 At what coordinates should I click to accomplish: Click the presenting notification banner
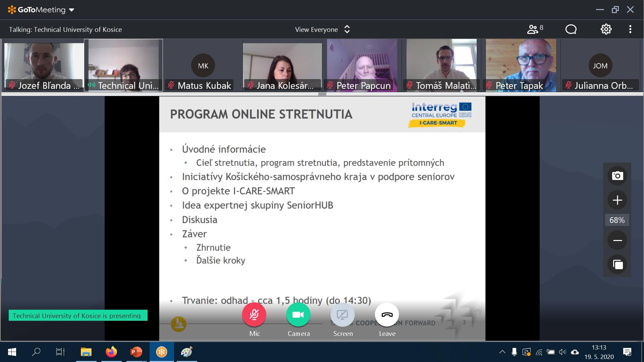[x=77, y=315]
